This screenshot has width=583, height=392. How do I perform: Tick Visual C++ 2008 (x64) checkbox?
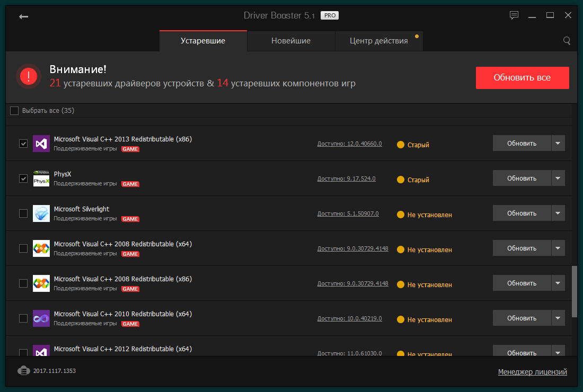(23, 248)
